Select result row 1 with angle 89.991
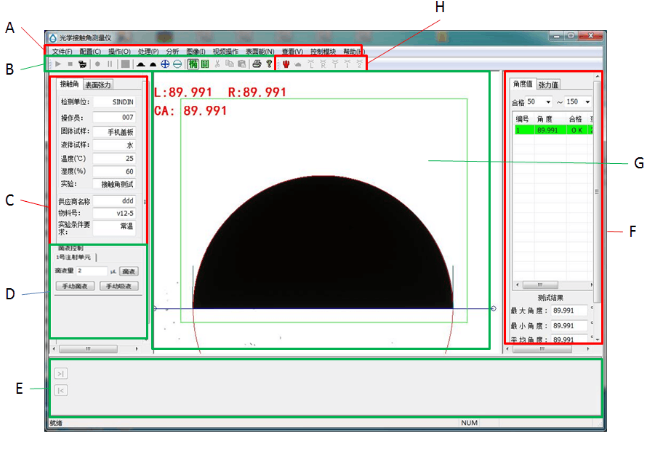The image size is (656, 452). 553,130
